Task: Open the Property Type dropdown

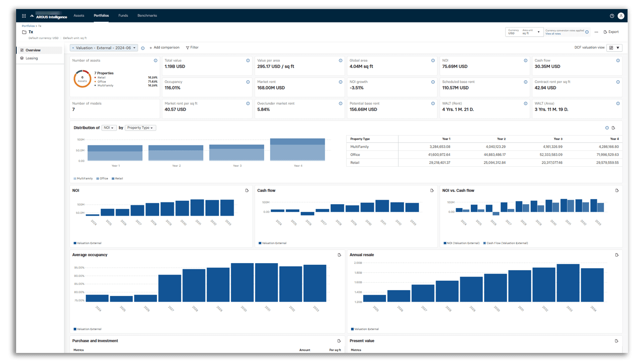Action: click(x=140, y=128)
